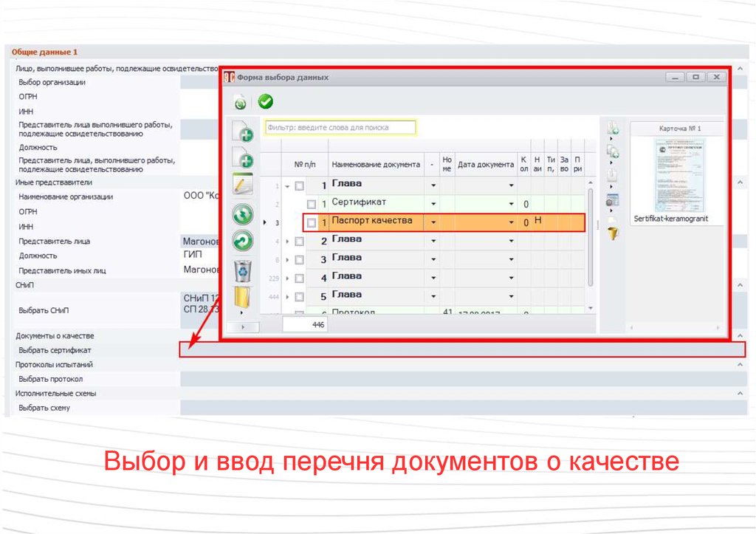Collapse the Глава 1 tree node
Screen dimensions: 756x534
[x=288, y=186]
